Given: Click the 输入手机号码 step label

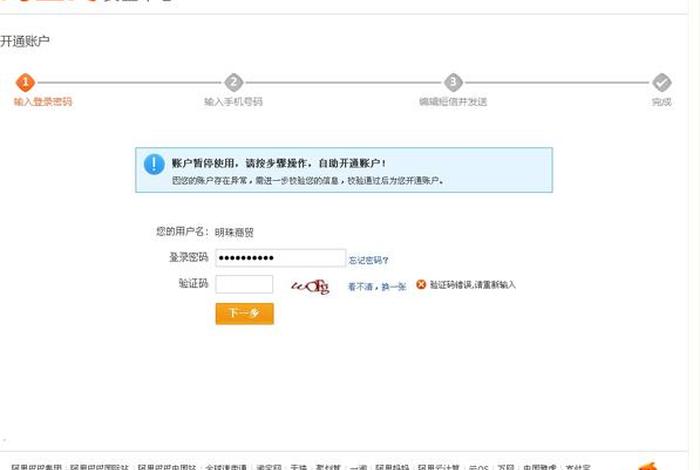Looking at the screenshot, I should 233,102.
